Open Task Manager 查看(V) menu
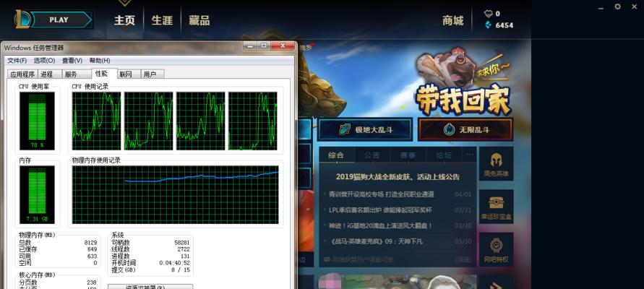 pos(72,61)
